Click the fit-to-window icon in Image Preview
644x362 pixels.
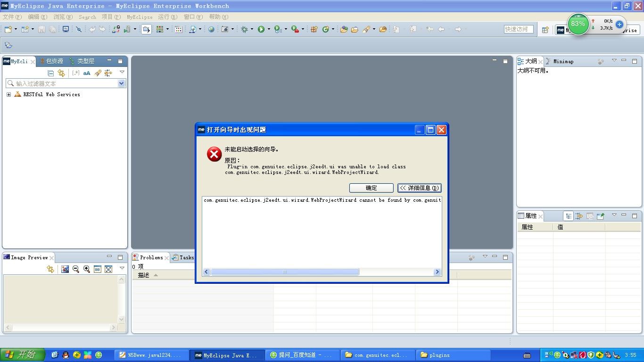click(108, 269)
